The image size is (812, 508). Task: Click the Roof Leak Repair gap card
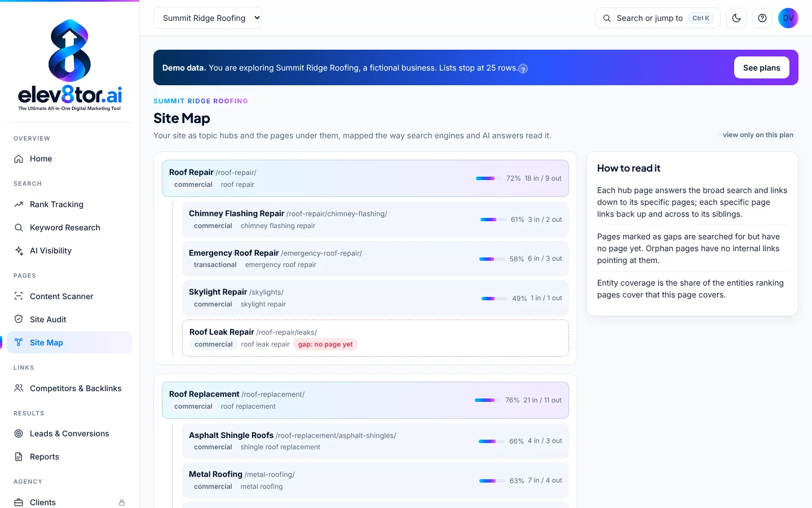(376, 338)
